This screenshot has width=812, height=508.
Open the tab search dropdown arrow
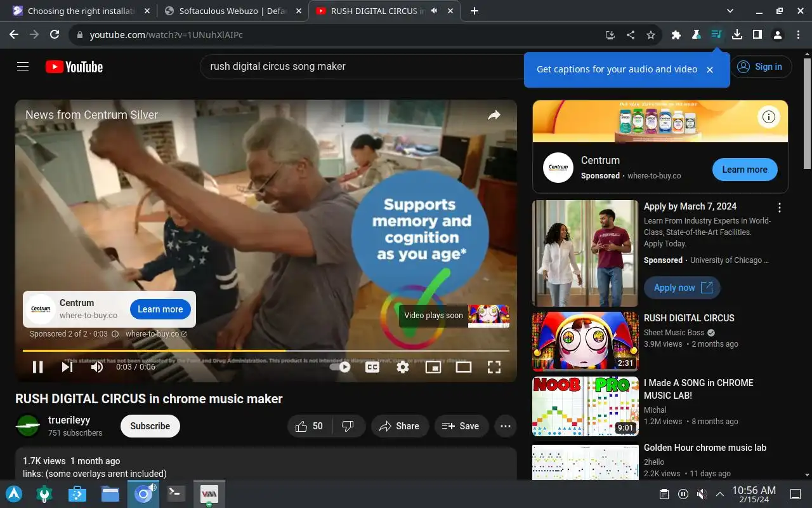pos(730,11)
